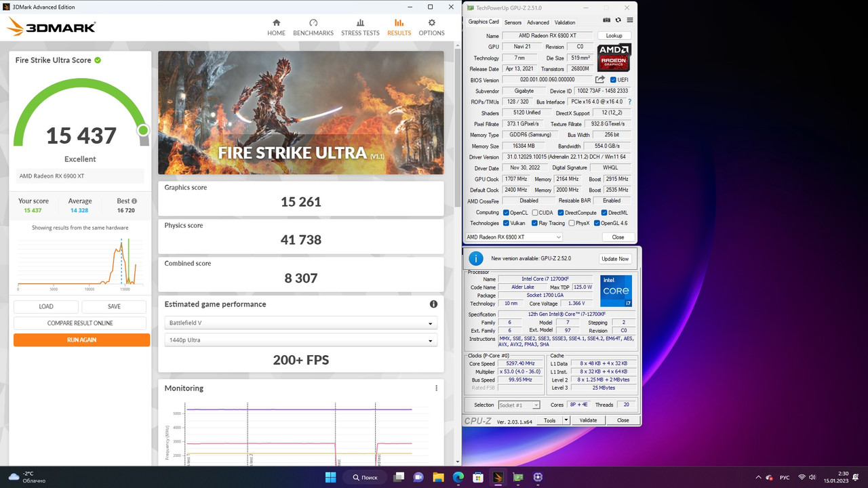Click COMPARE RESULT ONLINE
The image size is (868, 488).
80,323
